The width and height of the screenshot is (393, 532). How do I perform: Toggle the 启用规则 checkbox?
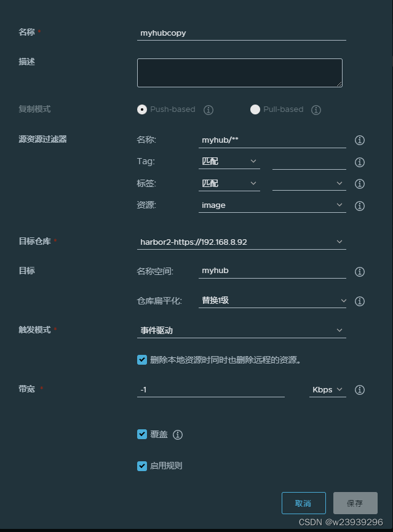point(142,466)
